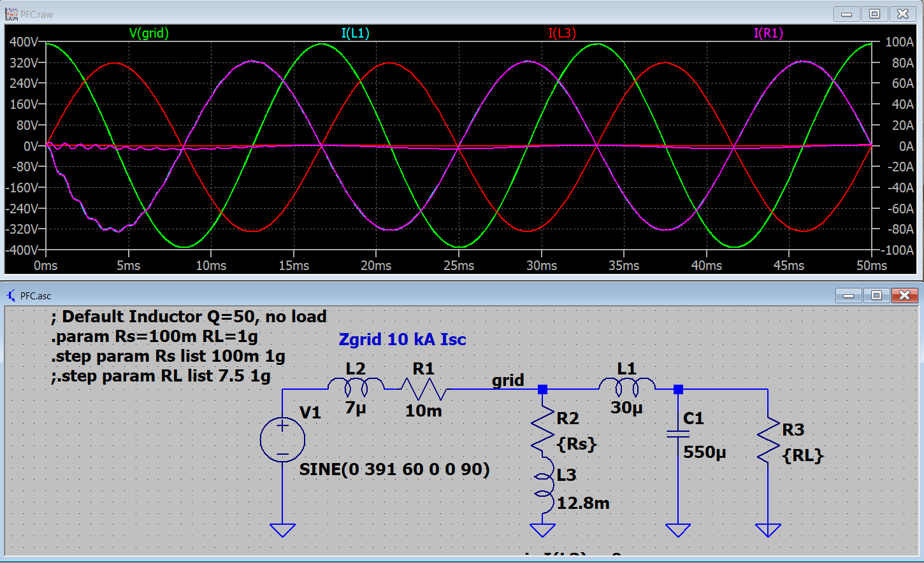Click the L3 component name
924x563 pixels.
pyautogui.click(x=567, y=475)
